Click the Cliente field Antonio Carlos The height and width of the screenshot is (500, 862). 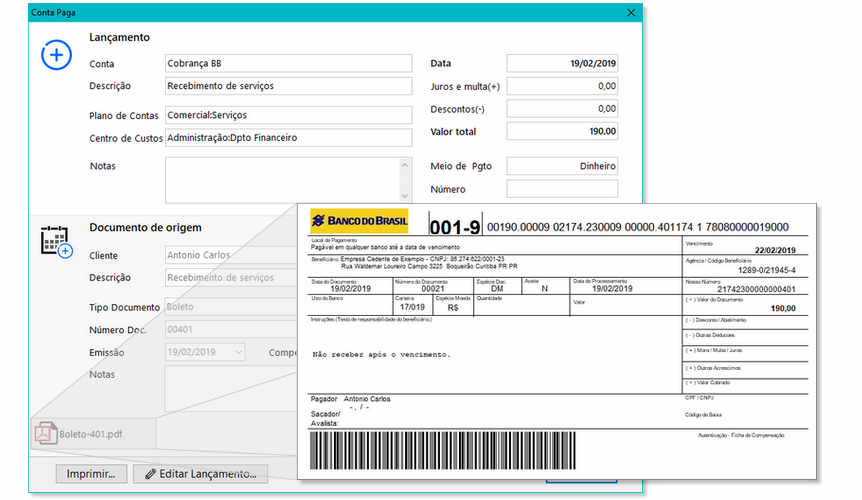231,255
